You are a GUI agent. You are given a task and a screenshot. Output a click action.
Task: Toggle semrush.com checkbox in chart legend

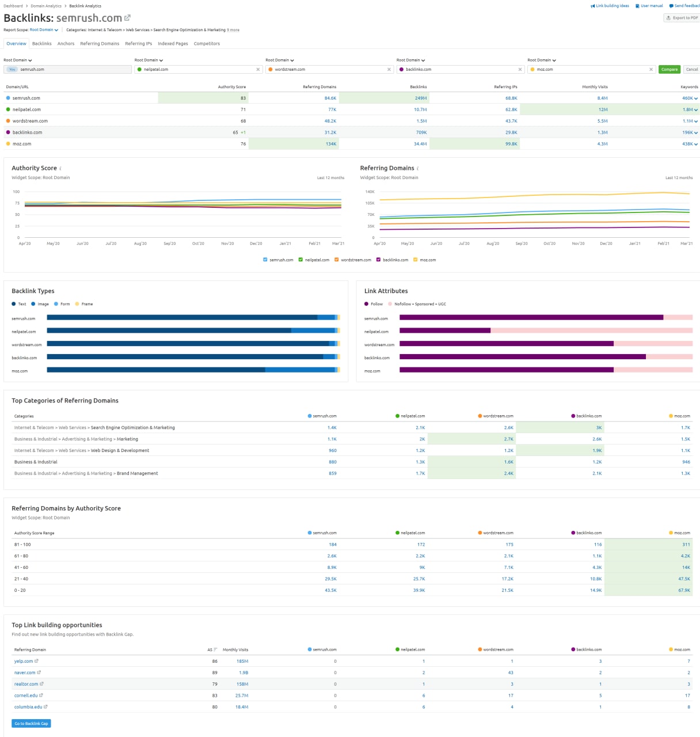tap(265, 260)
